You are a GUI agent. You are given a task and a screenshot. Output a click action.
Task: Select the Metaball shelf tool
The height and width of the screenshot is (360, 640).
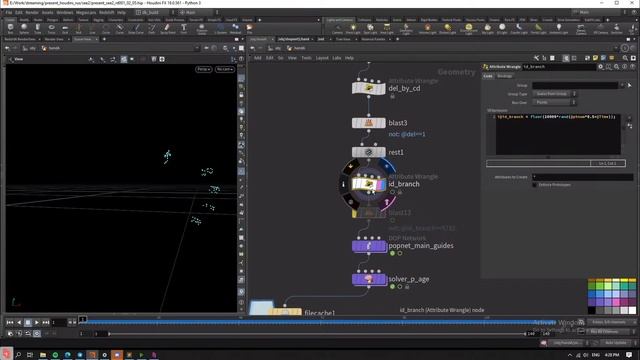coord(236,29)
